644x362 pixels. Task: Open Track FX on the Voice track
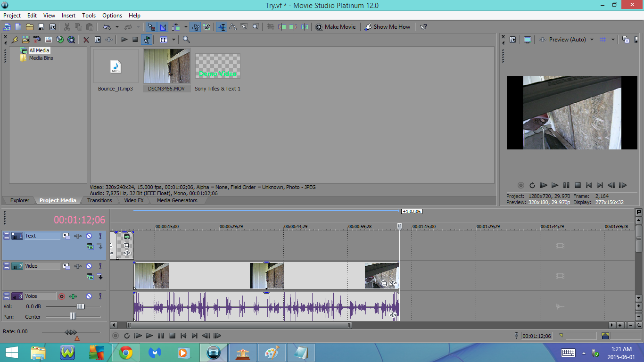pos(73,296)
